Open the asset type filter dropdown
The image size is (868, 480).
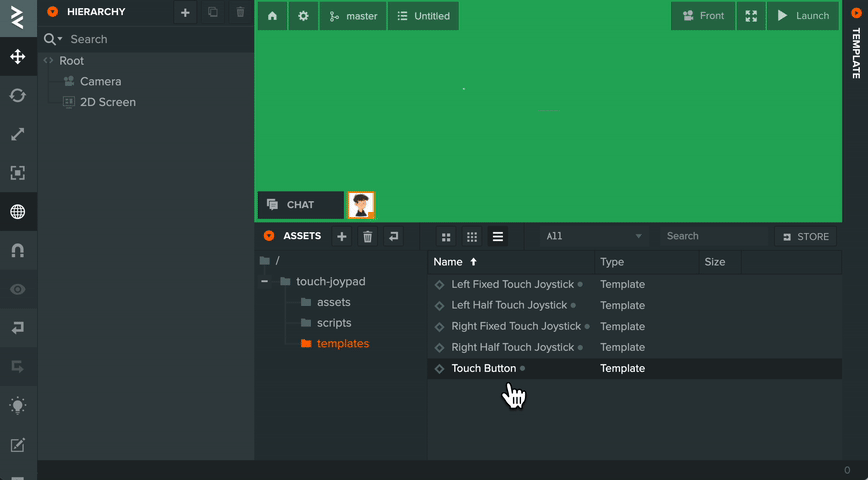(x=594, y=236)
